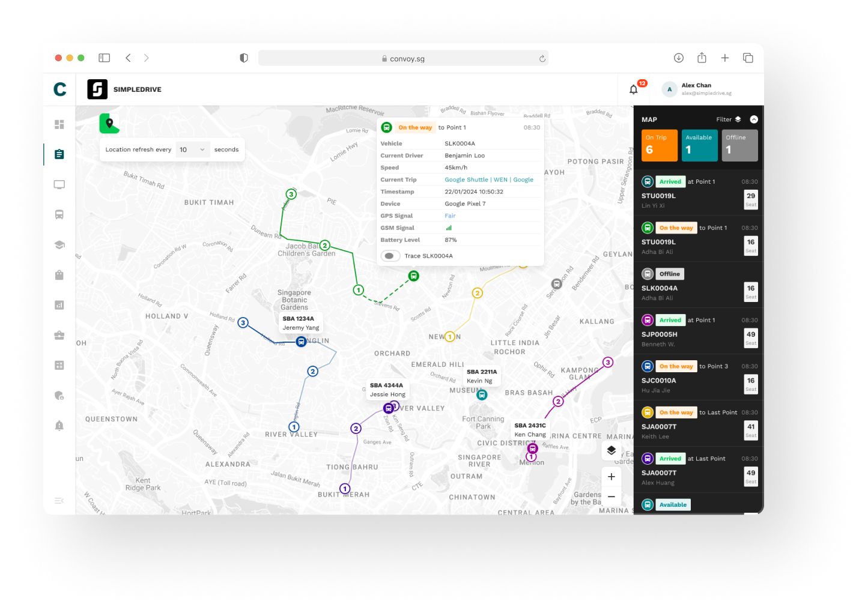Viewport: 865px width, 616px height.
Task: Click the briefcase icon in left sidebar
Action: tap(59, 335)
